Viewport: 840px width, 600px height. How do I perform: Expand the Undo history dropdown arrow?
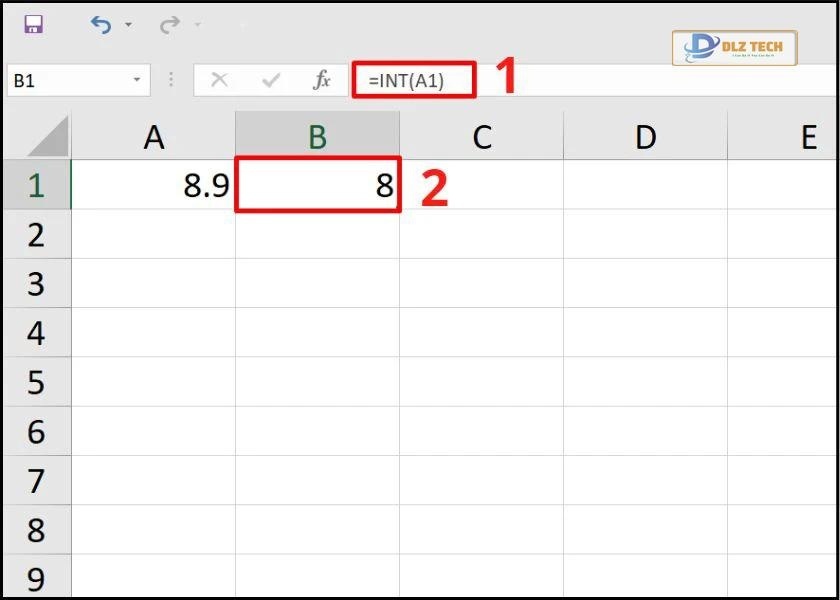128,25
